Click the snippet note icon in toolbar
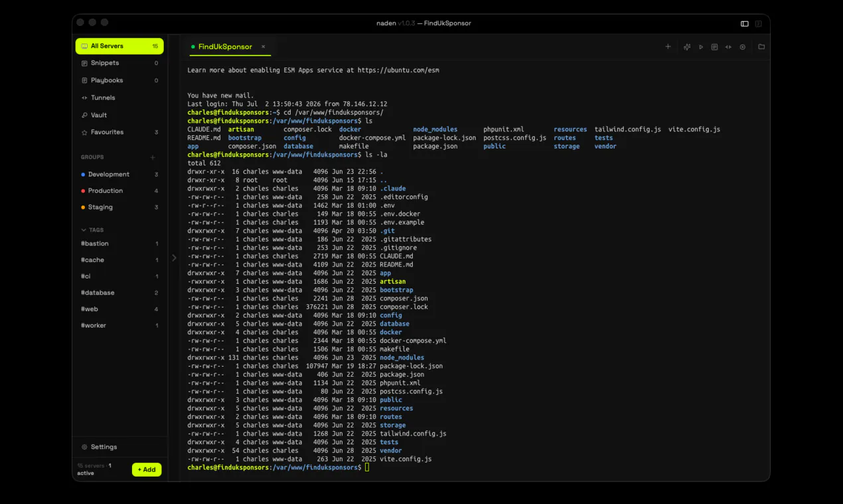Image resolution: width=843 pixels, height=504 pixels. 714,47
